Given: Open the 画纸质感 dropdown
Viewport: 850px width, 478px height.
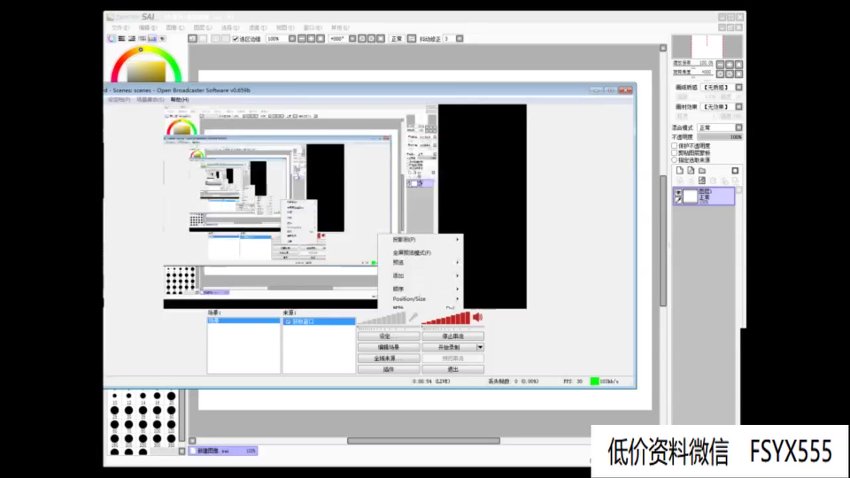Looking at the screenshot, I should tap(738, 87).
